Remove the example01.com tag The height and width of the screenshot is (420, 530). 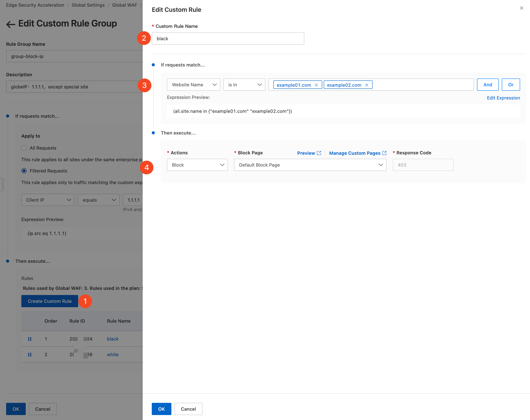[x=316, y=85]
